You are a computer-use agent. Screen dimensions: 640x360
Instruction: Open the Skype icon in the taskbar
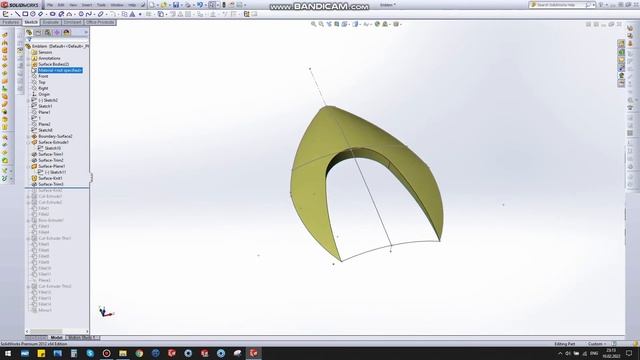[x=90, y=353]
